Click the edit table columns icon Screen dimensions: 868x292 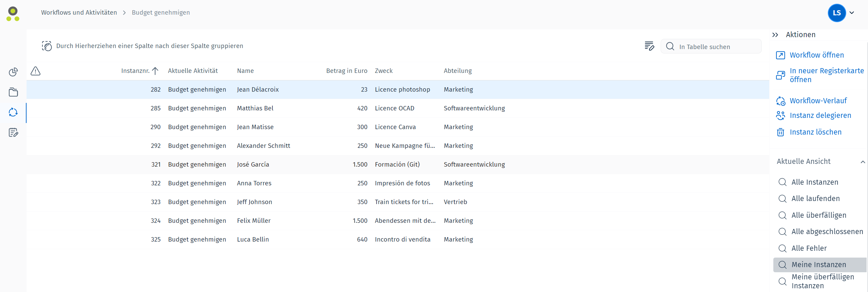pyautogui.click(x=649, y=46)
